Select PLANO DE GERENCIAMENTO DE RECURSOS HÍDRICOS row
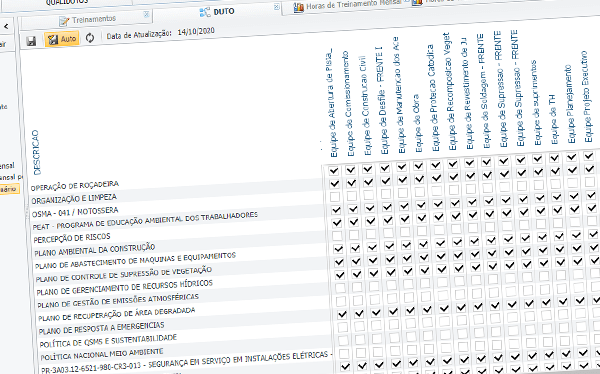 (x=124, y=287)
